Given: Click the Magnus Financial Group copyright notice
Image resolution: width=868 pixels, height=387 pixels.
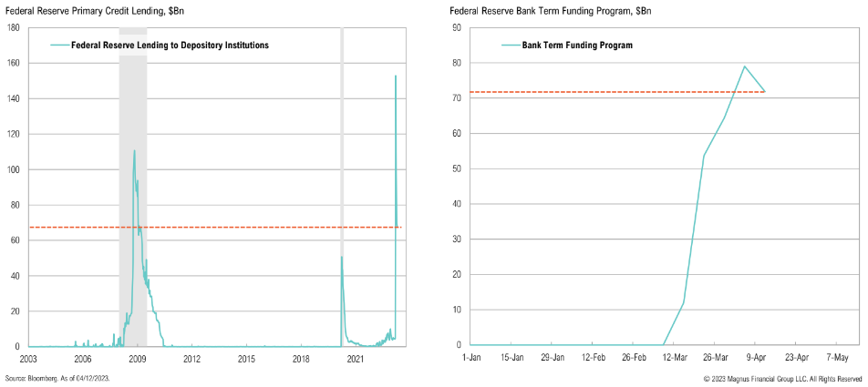Looking at the screenshot, I should tap(782, 378).
